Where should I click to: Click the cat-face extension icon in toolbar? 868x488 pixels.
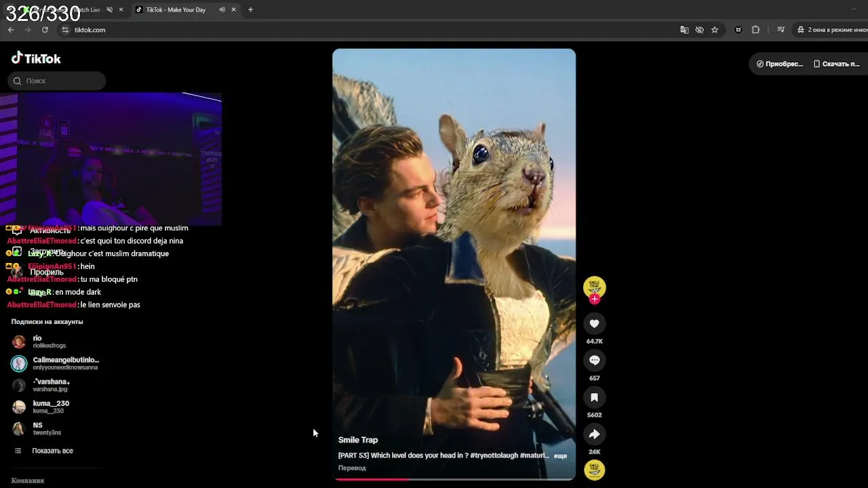(738, 30)
